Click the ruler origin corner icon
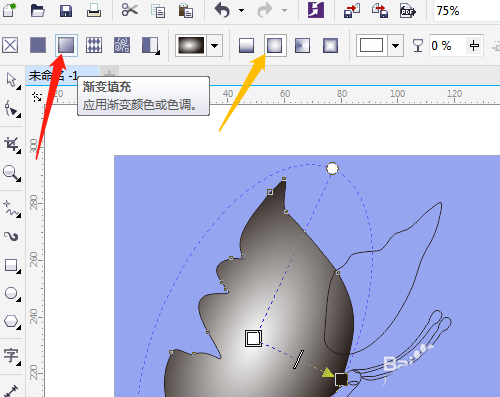 [37, 97]
